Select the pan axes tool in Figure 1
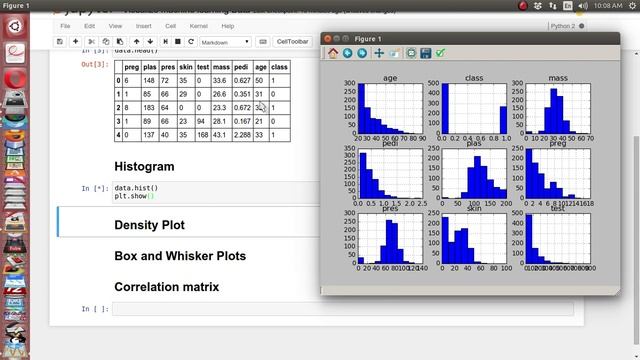This screenshot has height=360, width=640. click(x=379, y=53)
